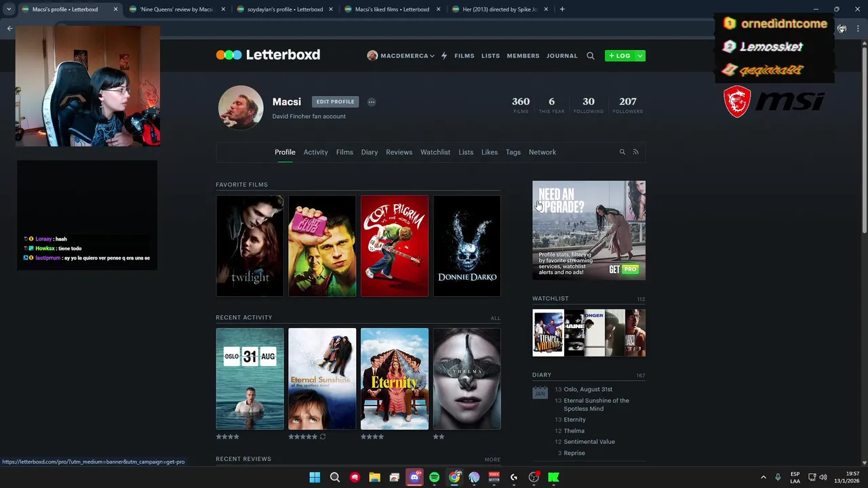Select the Profile tab

point(285,152)
